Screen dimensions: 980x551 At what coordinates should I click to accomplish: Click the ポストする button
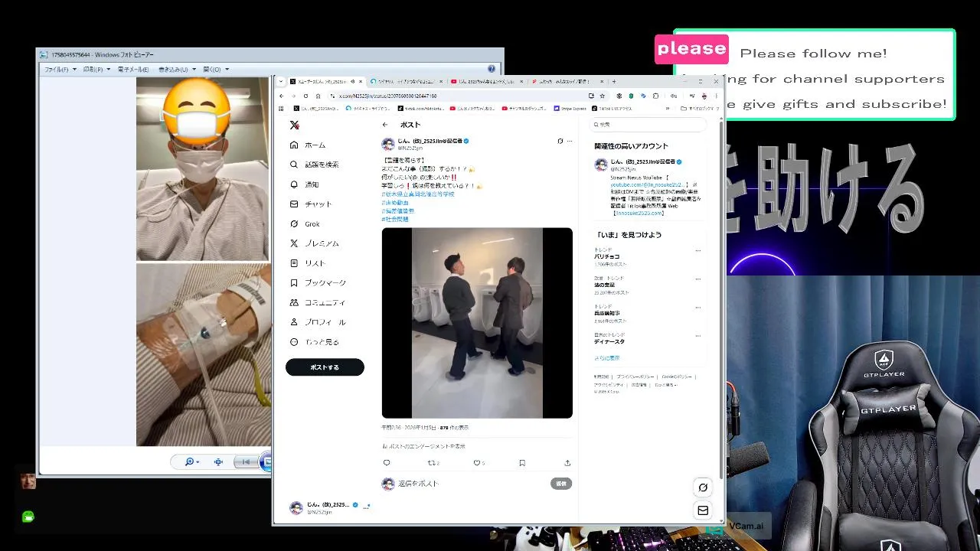[325, 367]
